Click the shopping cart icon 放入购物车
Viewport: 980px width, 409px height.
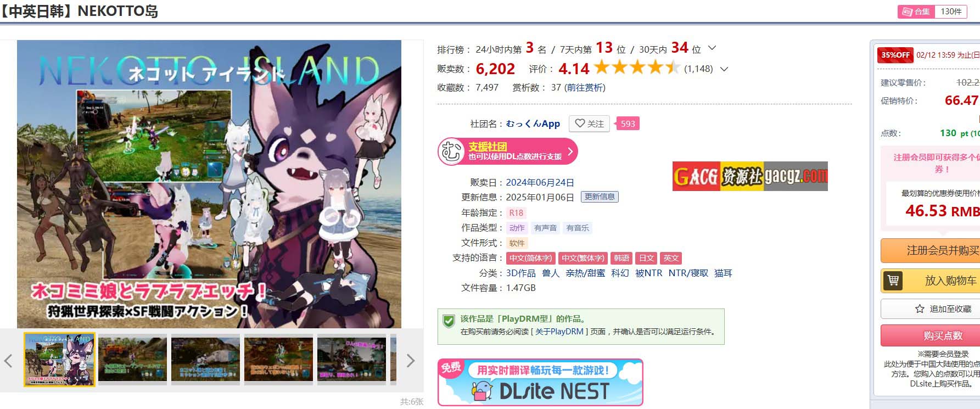(893, 281)
